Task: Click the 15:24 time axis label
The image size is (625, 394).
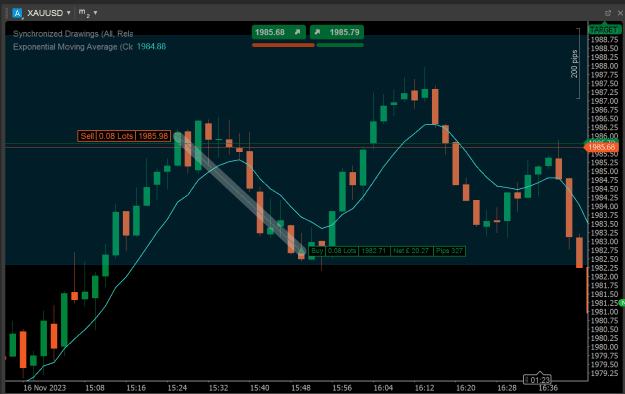Action: pyautogui.click(x=177, y=388)
